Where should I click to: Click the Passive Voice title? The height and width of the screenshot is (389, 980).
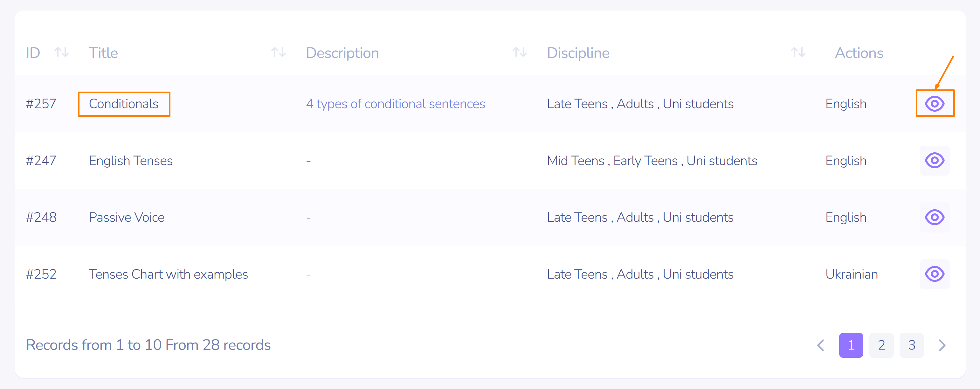(126, 217)
